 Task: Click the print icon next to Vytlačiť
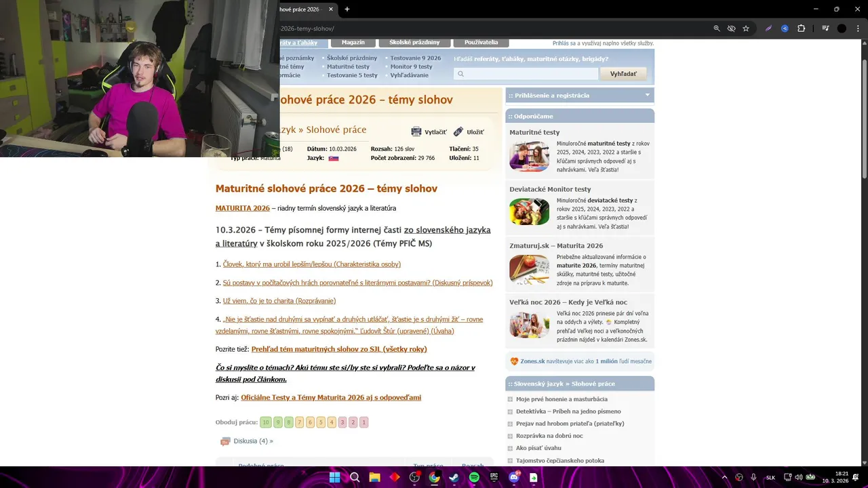[x=416, y=131]
